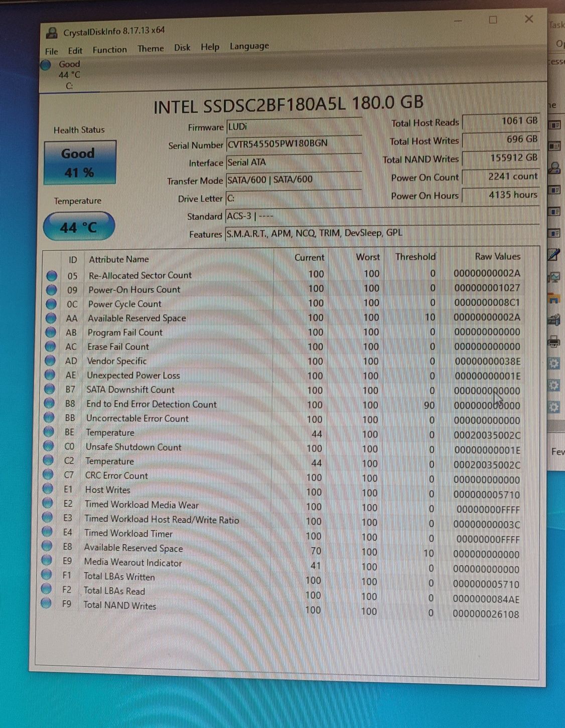This screenshot has width=565, height=728.
Task: Click status circle for Erase Fail Count
Action: tap(50, 346)
